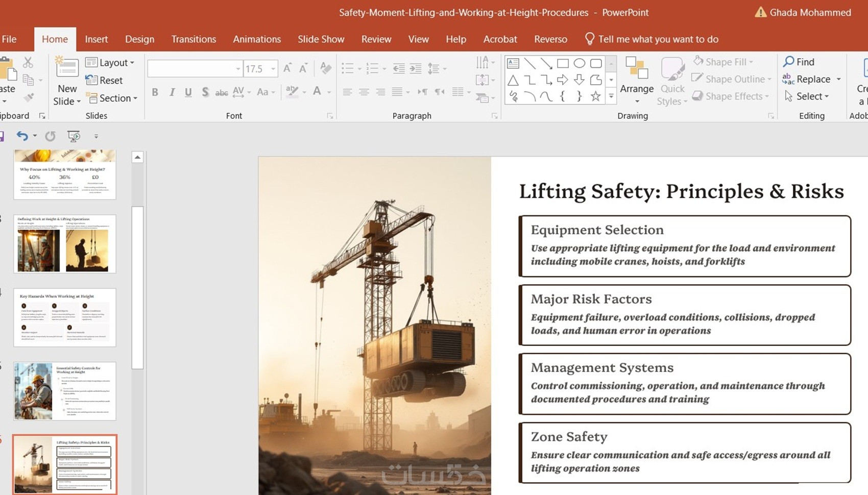The height and width of the screenshot is (495, 868).
Task: Toggle Underline formatting
Action: (x=188, y=92)
